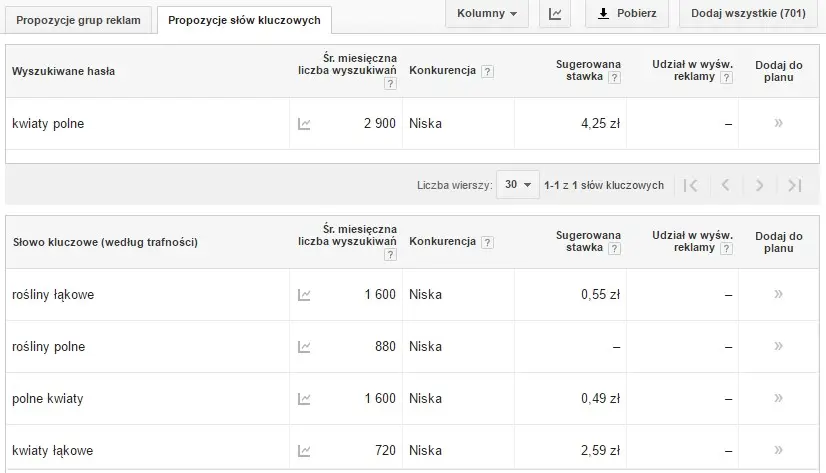Add polne kwiaty to plan arrow
826x473 pixels.
tap(778, 398)
